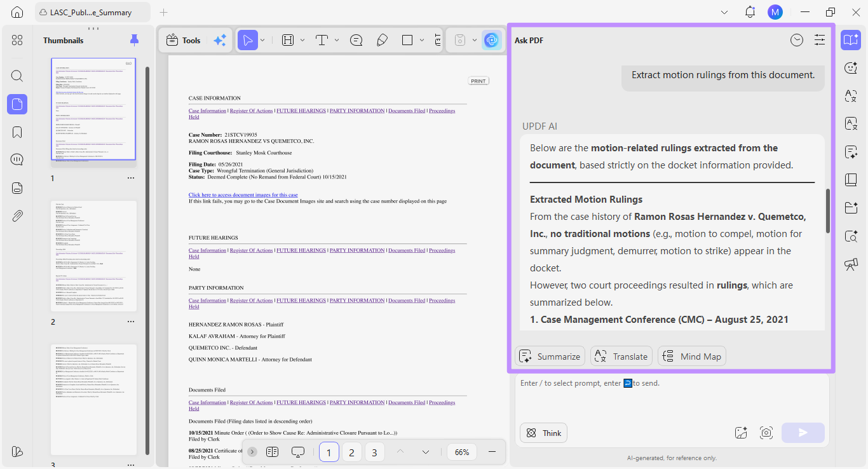The height and width of the screenshot is (469, 868).
Task: Open the zoom level 66% dropdown
Action: (x=462, y=452)
